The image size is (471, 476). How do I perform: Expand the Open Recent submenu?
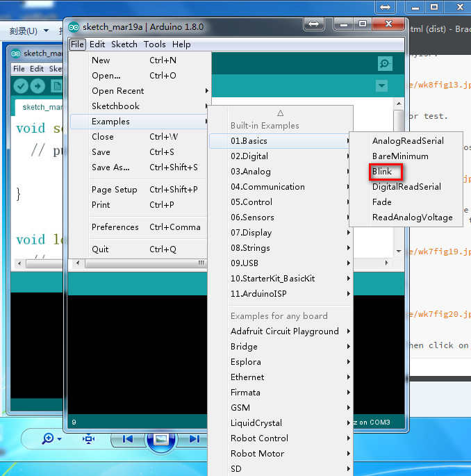point(140,91)
